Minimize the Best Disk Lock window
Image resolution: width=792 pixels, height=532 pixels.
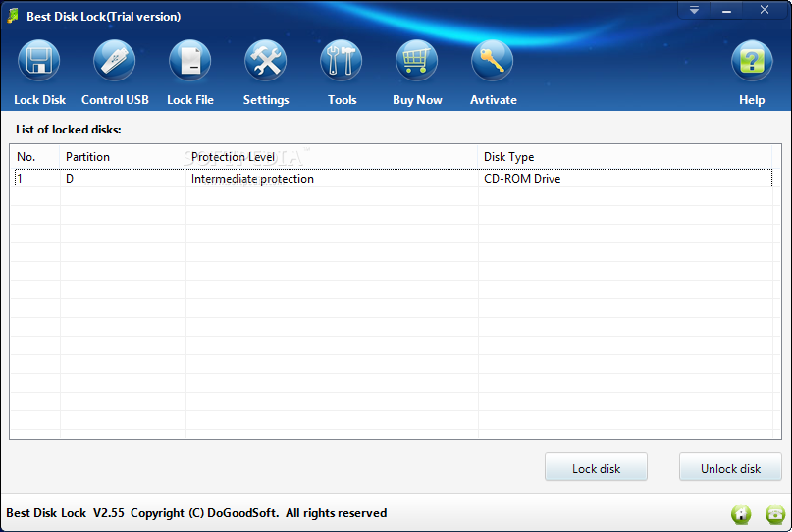(x=727, y=10)
